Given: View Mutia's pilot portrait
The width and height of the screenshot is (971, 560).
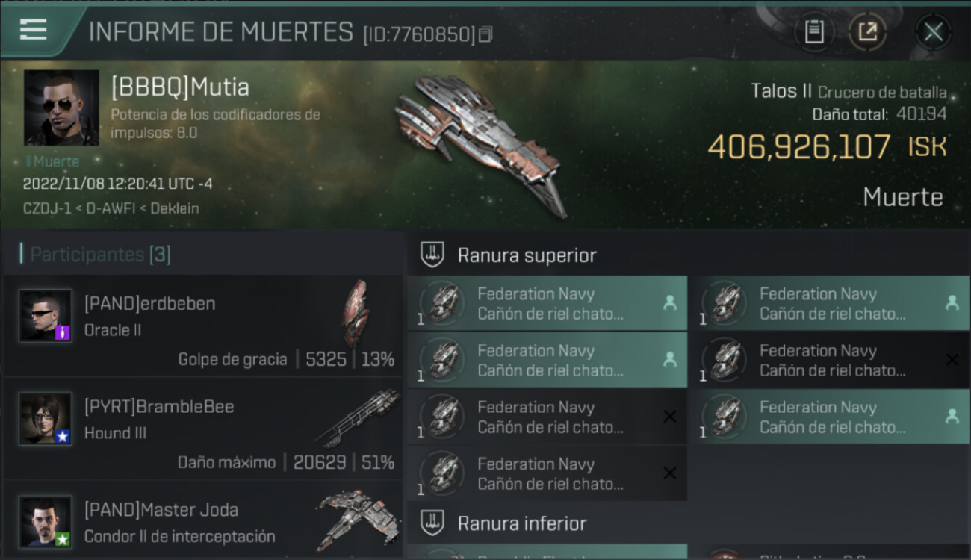Looking at the screenshot, I should pos(61,108).
